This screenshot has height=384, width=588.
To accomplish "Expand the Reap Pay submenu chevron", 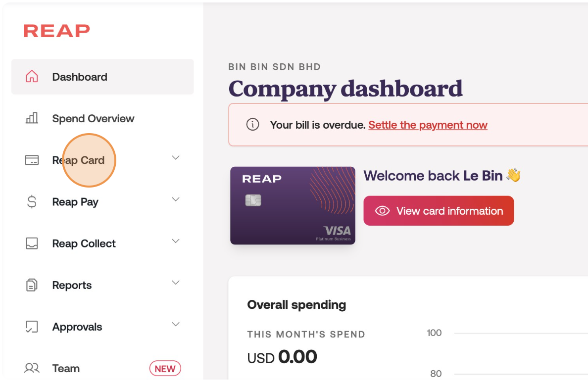I will pyautogui.click(x=175, y=199).
